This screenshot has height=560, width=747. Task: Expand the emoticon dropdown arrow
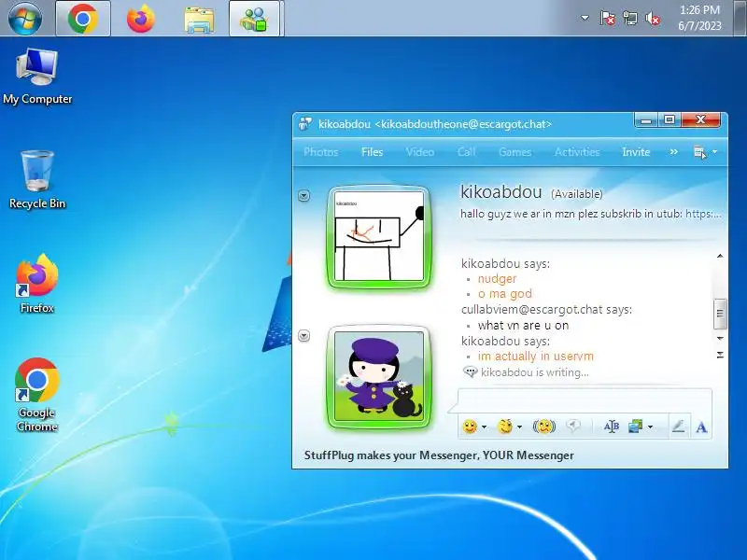click(x=484, y=427)
